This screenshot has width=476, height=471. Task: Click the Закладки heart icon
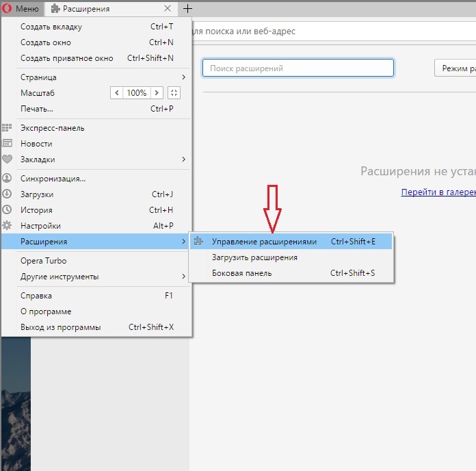pyautogui.click(x=7, y=160)
